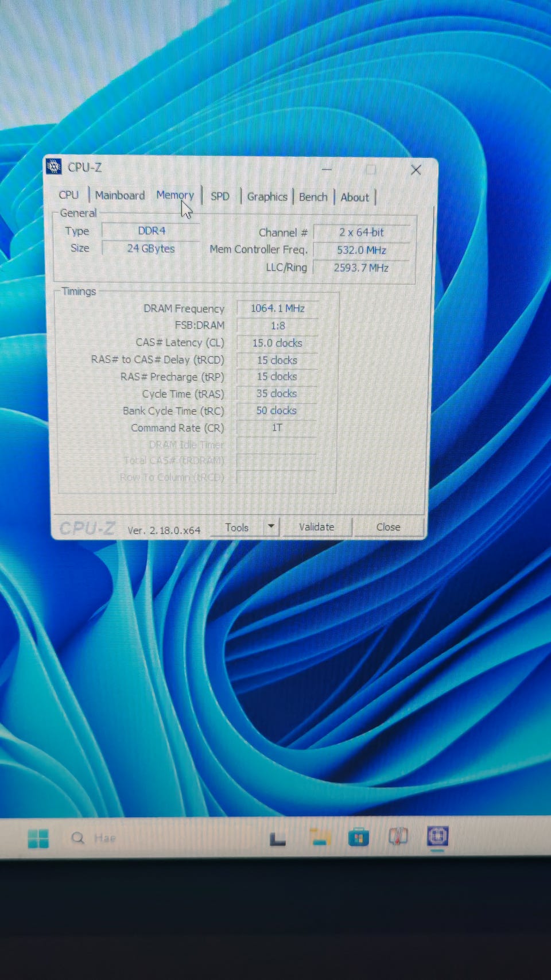This screenshot has height=980, width=551.
Task: Expand the Tools dropdown arrow
Action: (x=271, y=526)
